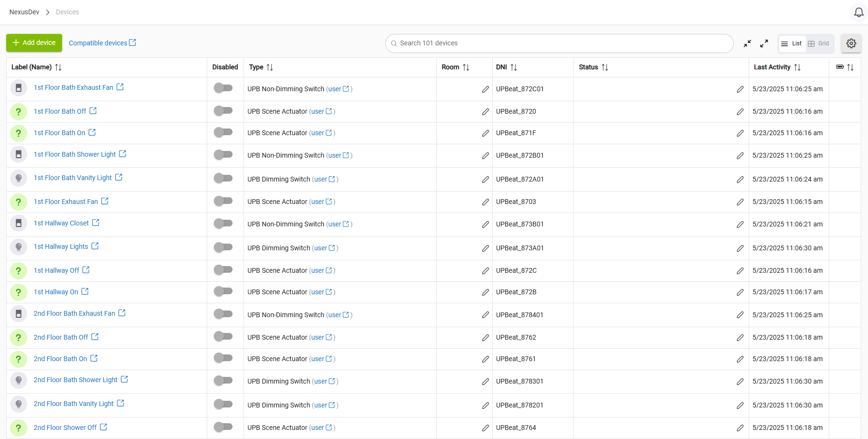
Task: Click the notification bell icon
Action: 858,12
